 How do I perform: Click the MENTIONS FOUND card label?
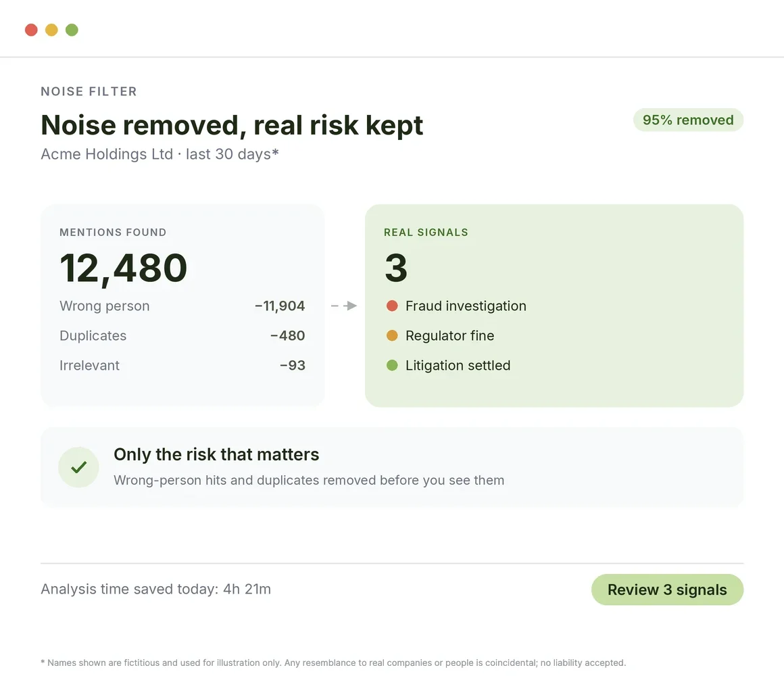coord(113,233)
